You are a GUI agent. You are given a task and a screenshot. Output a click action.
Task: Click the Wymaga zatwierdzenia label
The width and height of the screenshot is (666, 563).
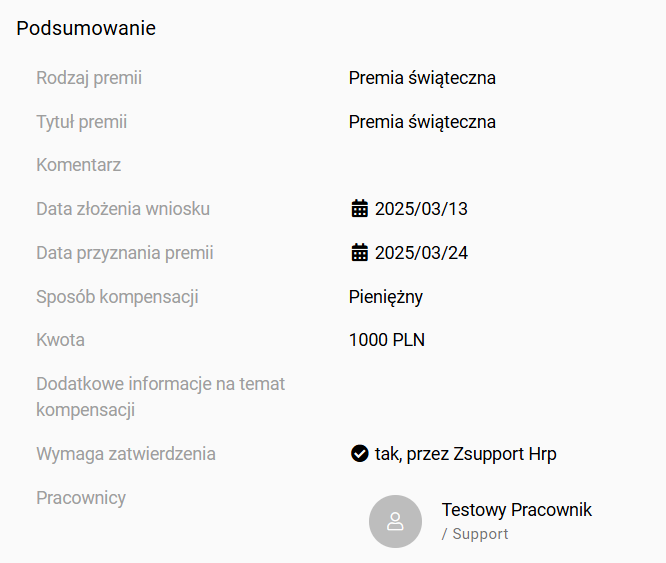pyautogui.click(x=126, y=454)
